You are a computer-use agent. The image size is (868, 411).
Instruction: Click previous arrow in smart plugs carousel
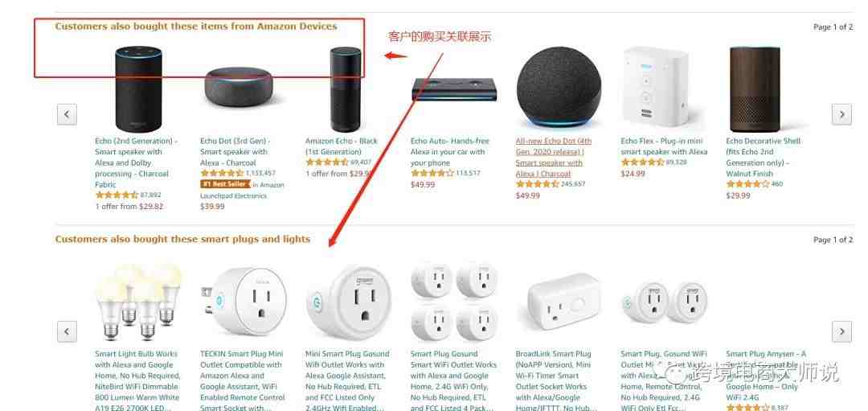tap(67, 332)
